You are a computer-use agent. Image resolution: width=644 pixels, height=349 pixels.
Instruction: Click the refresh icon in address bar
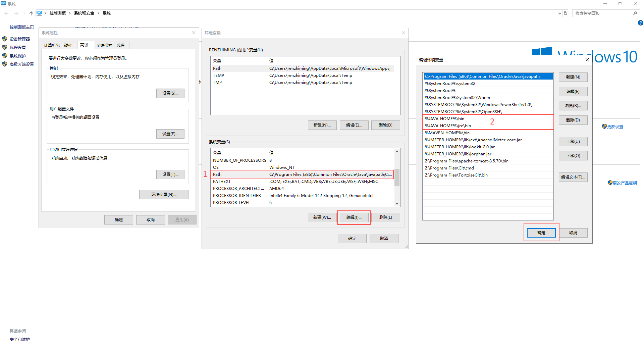[x=566, y=13]
